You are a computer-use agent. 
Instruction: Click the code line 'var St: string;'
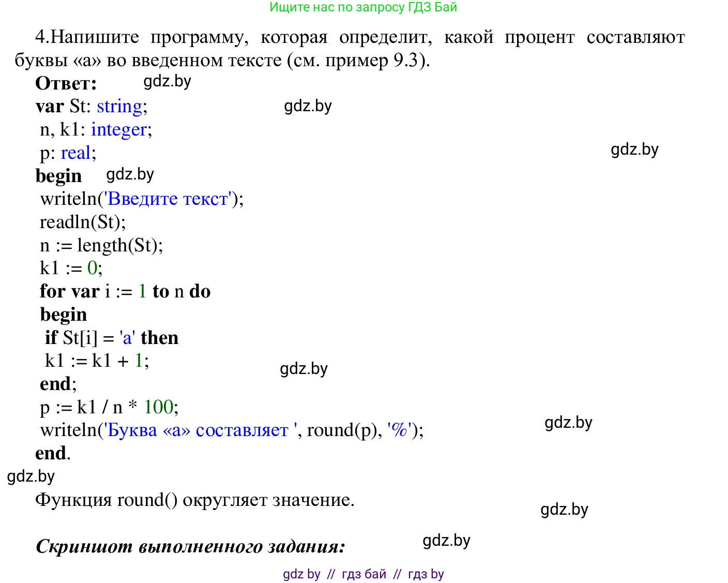[92, 106]
